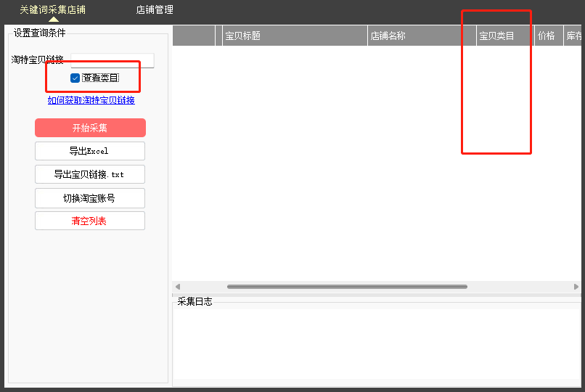The height and width of the screenshot is (392, 585).
Task: Start collecting with 开始采集 button
Action: point(90,128)
